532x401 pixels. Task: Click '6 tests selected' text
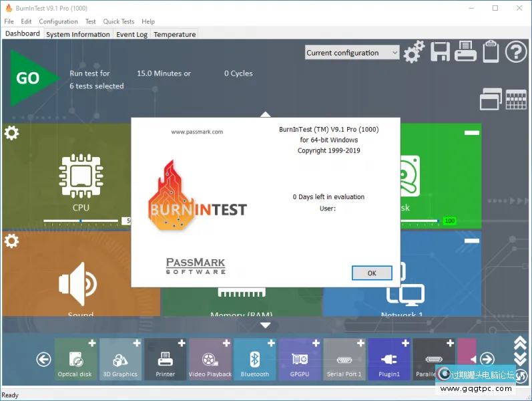tap(97, 86)
